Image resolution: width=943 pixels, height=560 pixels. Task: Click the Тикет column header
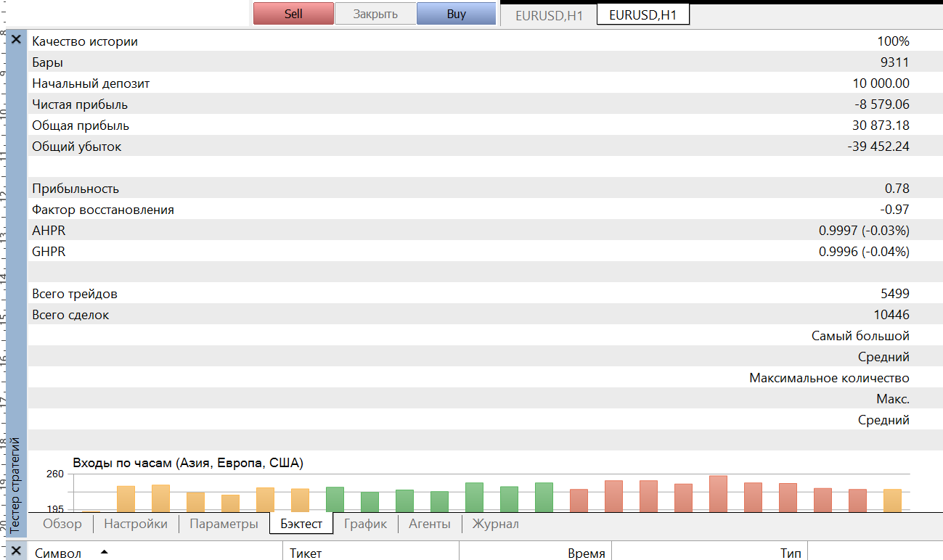(306, 553)
